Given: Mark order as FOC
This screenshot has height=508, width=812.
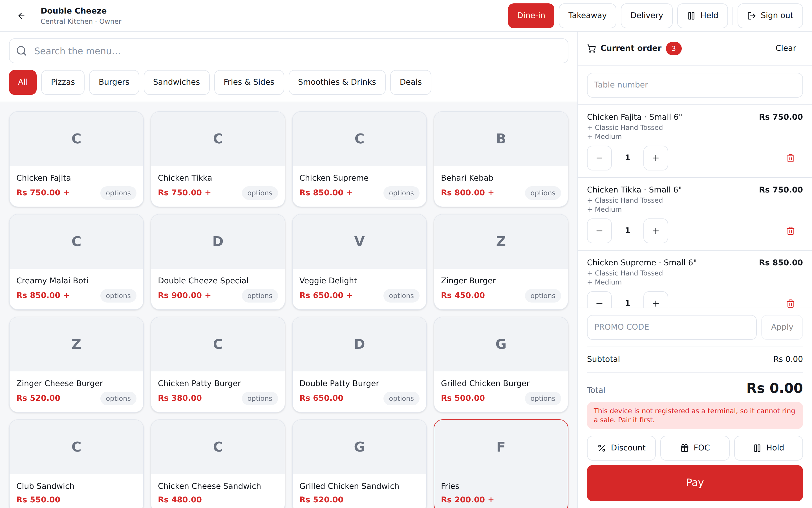Looking at the screenshot, I should (694, 448).
